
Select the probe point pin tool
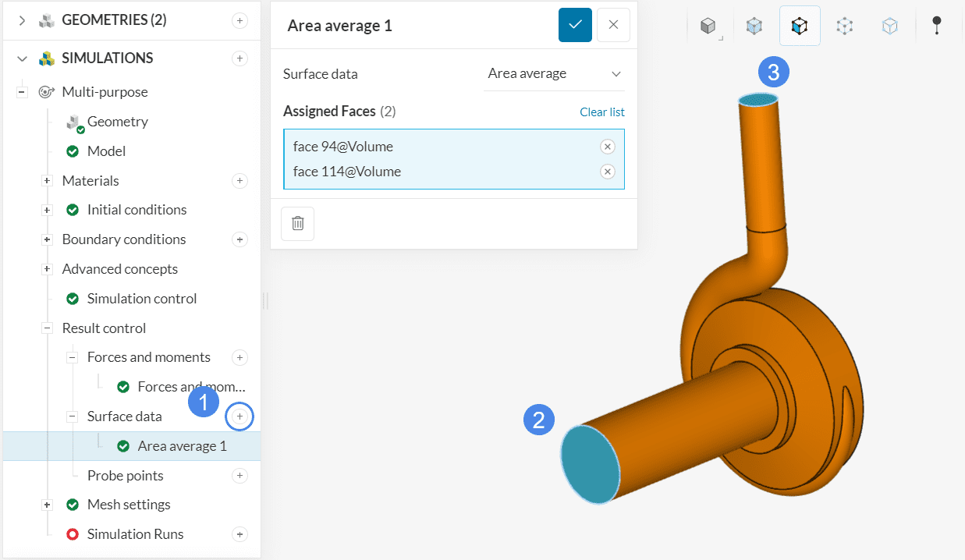tap(937, 27)
